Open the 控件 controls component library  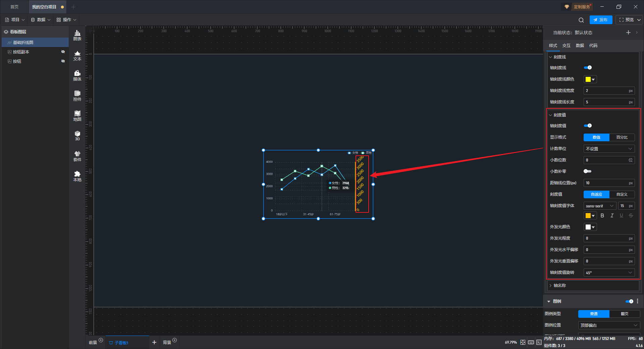point(77,96)
